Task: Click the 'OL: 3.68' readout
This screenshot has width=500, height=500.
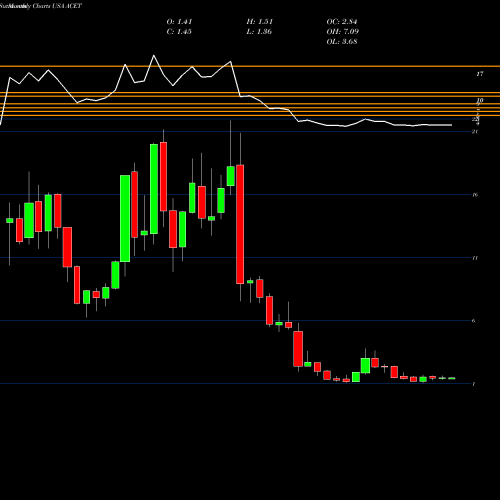Action: tap(342, 42)
